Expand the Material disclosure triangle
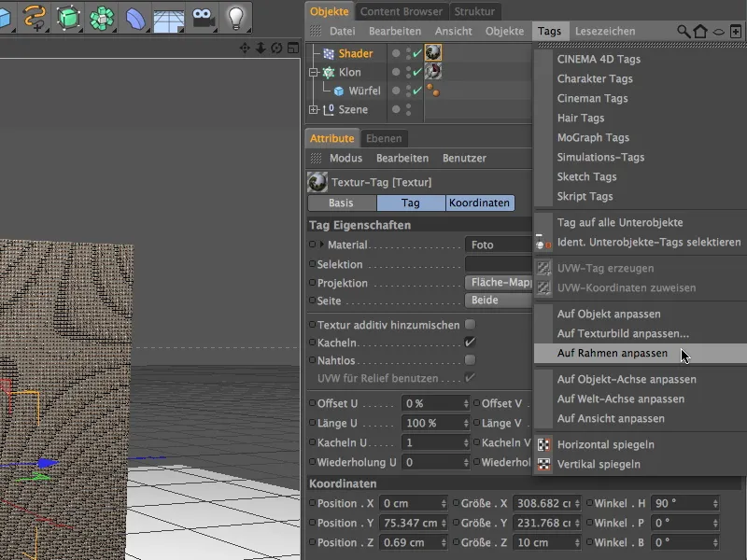Screen dimensions: 747x560 322,245
